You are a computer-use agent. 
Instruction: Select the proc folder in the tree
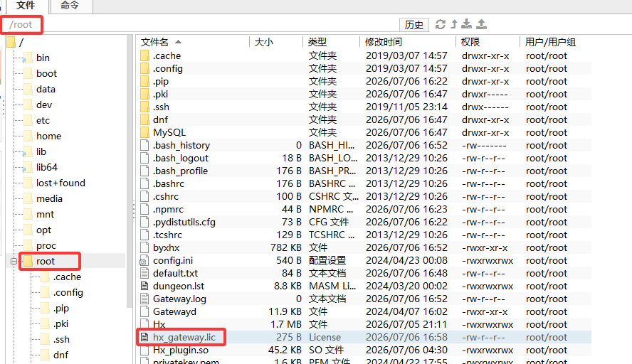click(x=46, y=246)
